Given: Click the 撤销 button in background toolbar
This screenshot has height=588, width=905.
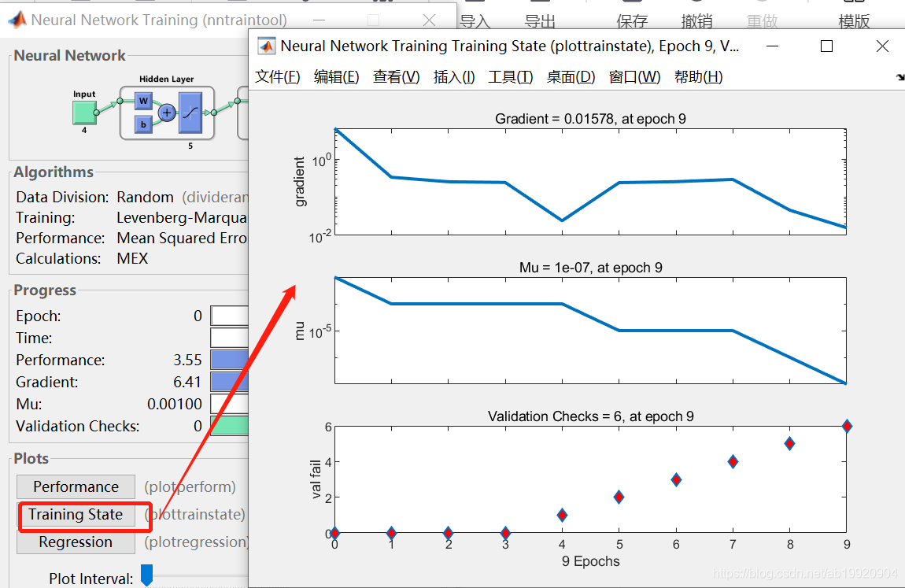Looking at the screenshot, I should [696, 20].
